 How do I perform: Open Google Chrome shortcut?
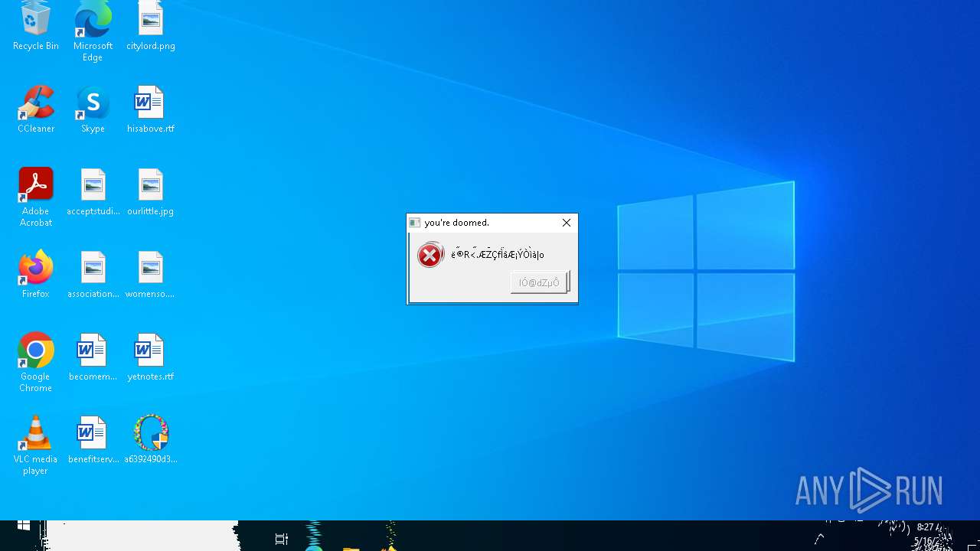click(36, 362)
